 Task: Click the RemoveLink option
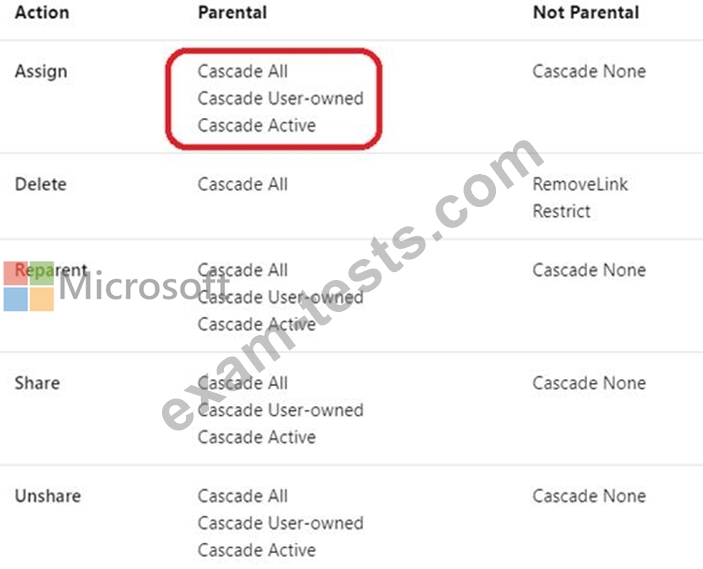coord(580,184)
